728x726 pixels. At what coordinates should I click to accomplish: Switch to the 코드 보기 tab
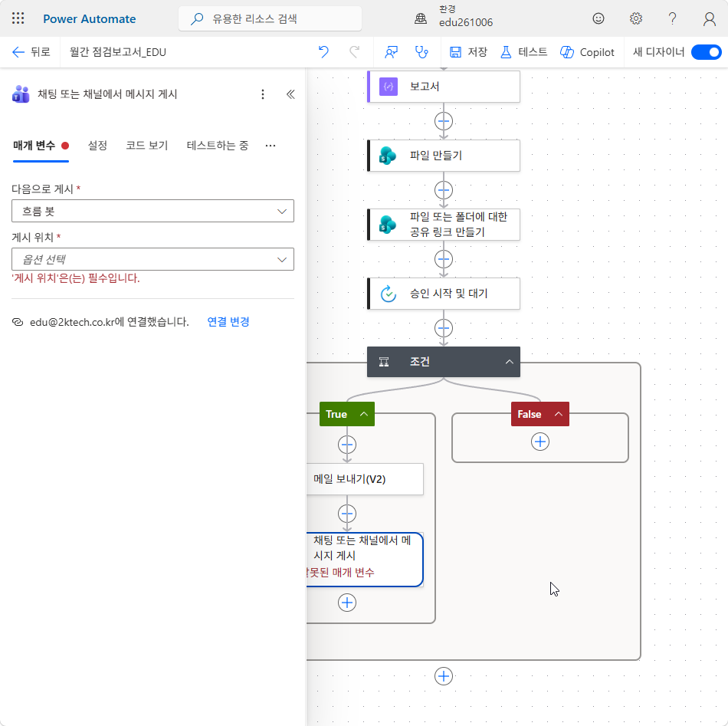coord(146,146)
